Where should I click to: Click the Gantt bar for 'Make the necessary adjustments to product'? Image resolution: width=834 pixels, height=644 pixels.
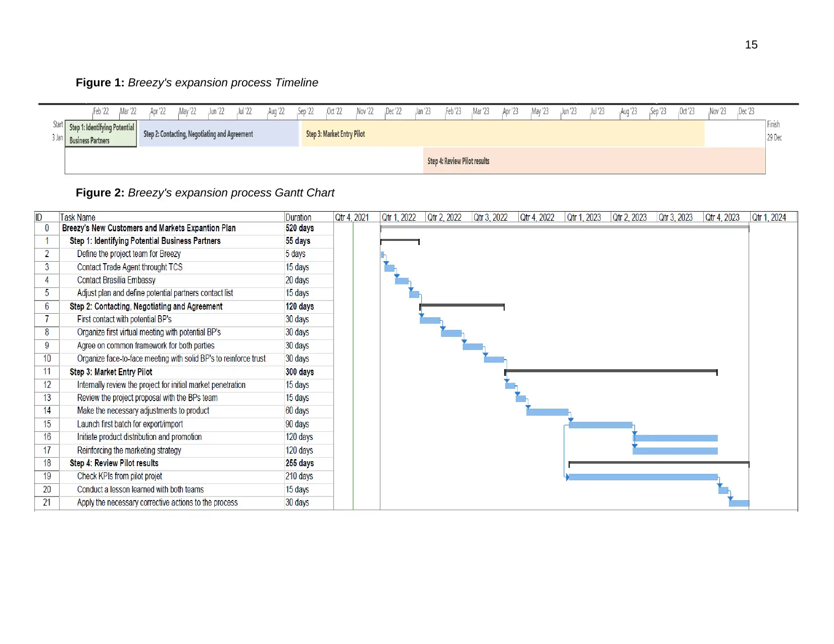click(547, 412)
